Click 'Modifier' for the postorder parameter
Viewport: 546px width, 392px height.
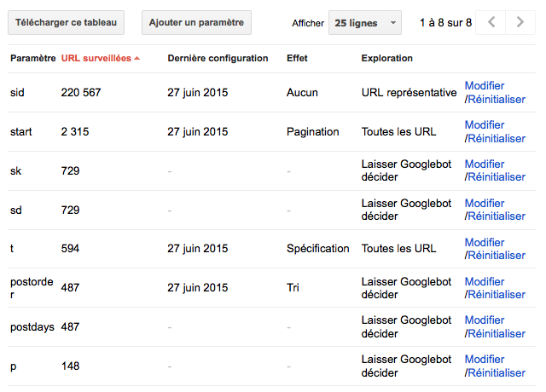485,282
